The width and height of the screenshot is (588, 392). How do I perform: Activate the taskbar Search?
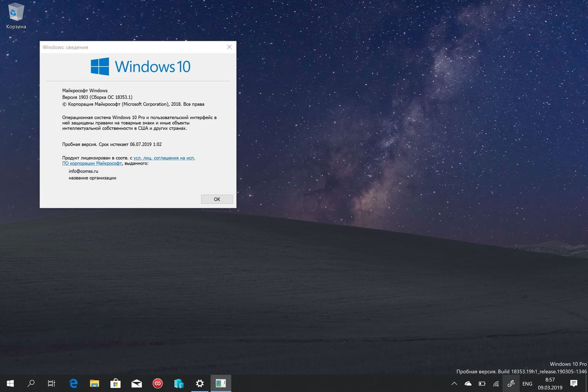(31, 383)
